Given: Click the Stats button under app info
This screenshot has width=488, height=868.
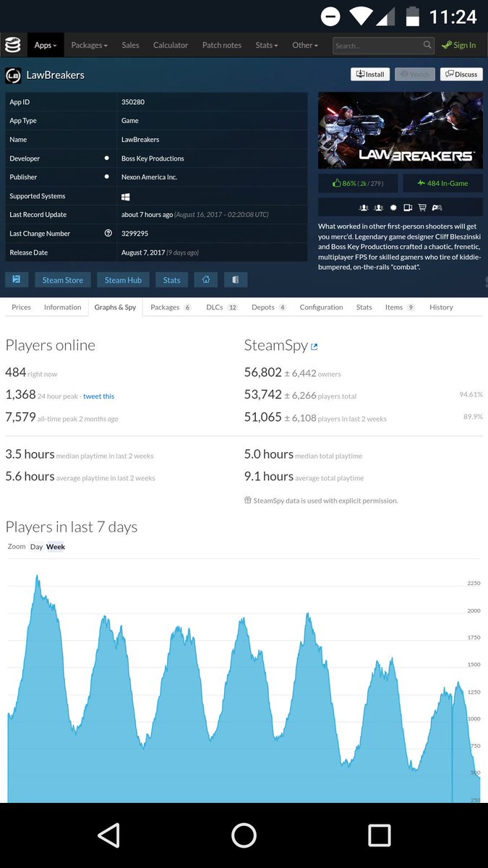Looking at the screenshot, I should coord(171,280).
